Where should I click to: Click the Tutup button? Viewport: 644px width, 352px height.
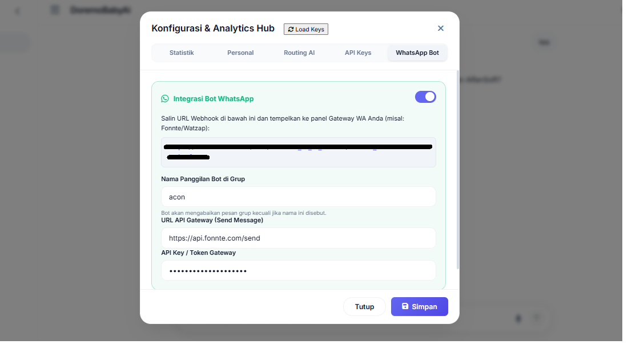click(x=364, y=307)
